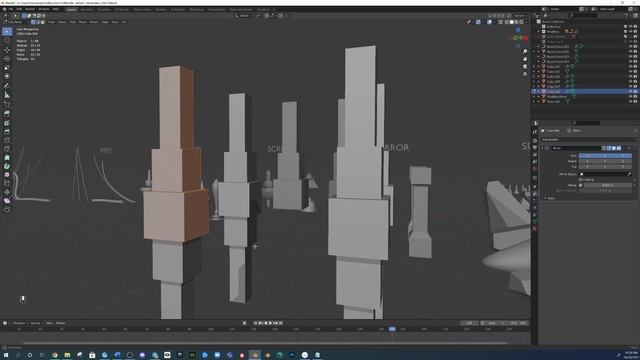The height and width of the screenshot is (360, 640).
Task: Select the Bevel tool
Action: pyautogui.click(x=7, y=131)
